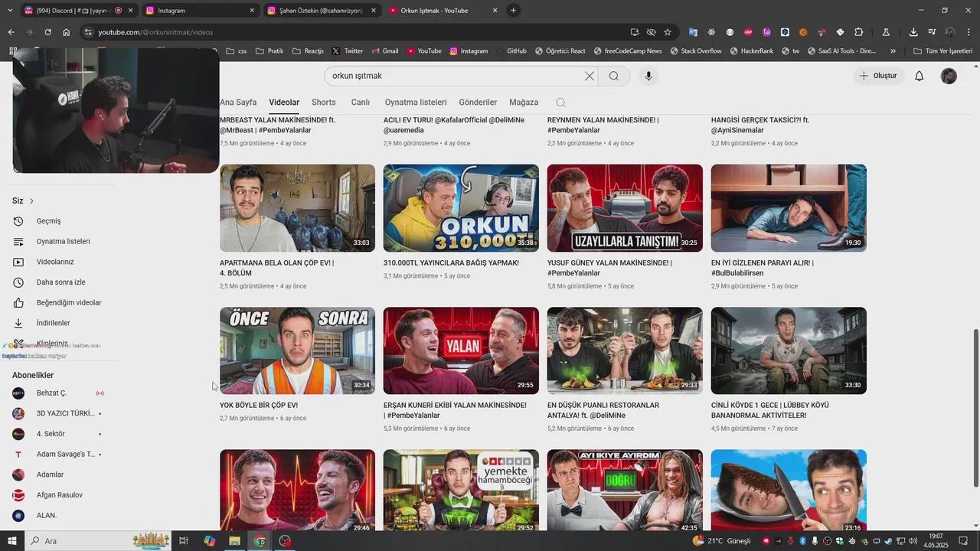Open a new browser tab
Viewport: 980px width, 551px height.
[513, 10]
